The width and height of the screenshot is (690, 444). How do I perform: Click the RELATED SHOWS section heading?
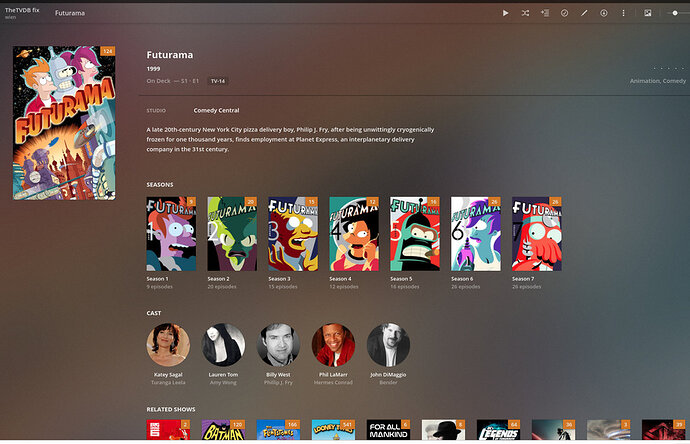coord(171,410)
